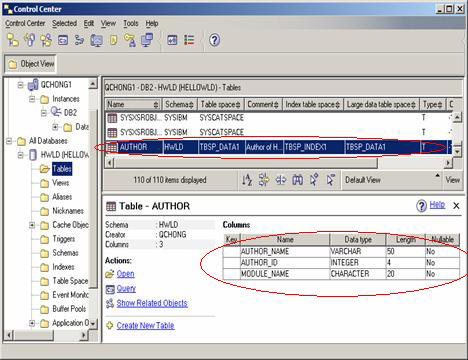468x360 pixels.
Task: Click the Tables folder icon in tree
Action: point(44,169)
